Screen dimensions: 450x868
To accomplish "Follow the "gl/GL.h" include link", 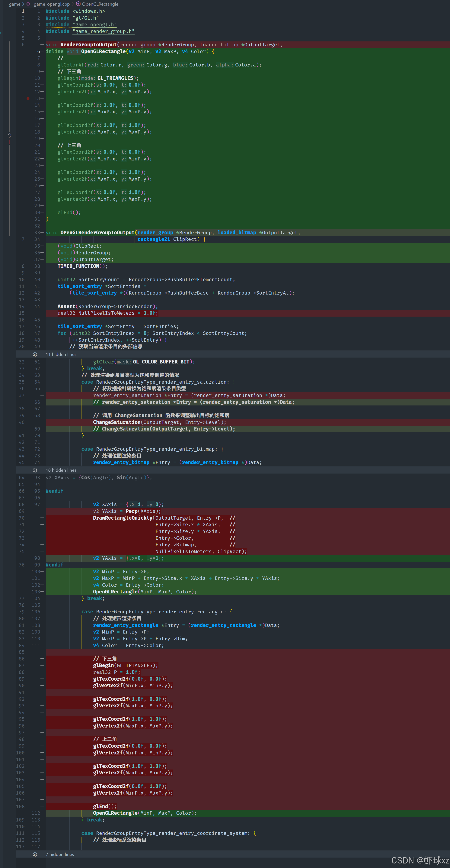I will click(x=86, y=18).
